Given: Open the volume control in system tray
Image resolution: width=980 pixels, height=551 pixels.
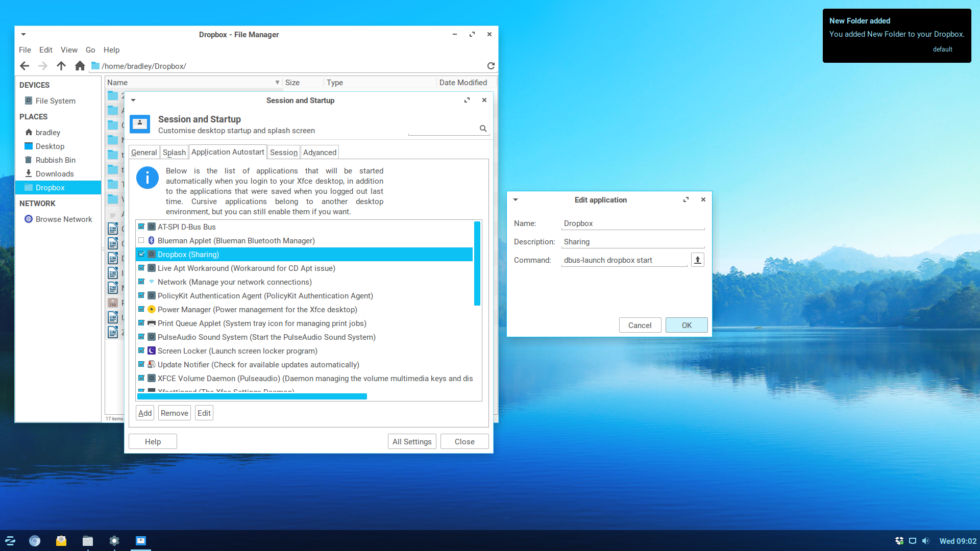Looking at the screenshot, I should tap(926, 541).
